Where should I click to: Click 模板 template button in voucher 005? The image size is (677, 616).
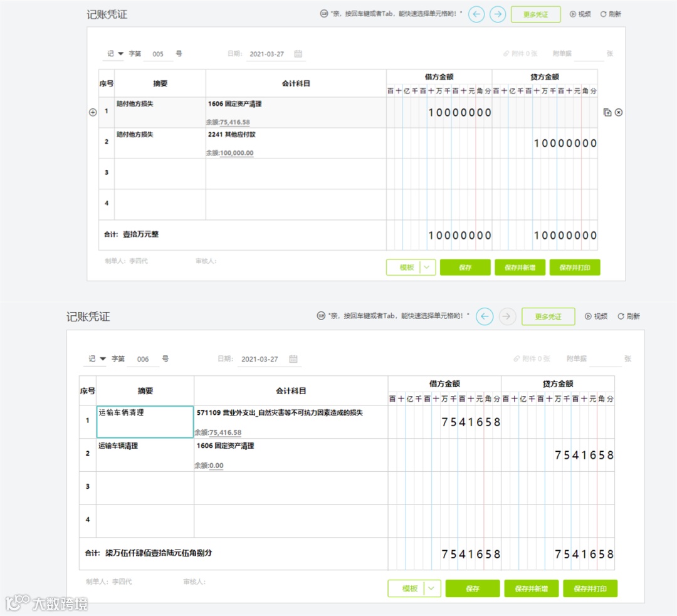pyautogui.click(x=406, y=267)
